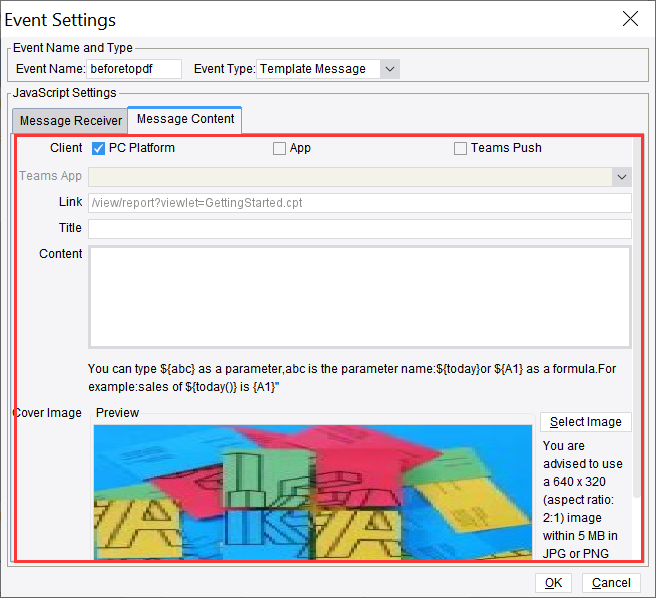This screenshot has height=598, width=656.
Task: Click the 'Cover Image' label text
Action: [x=49, y=413]
